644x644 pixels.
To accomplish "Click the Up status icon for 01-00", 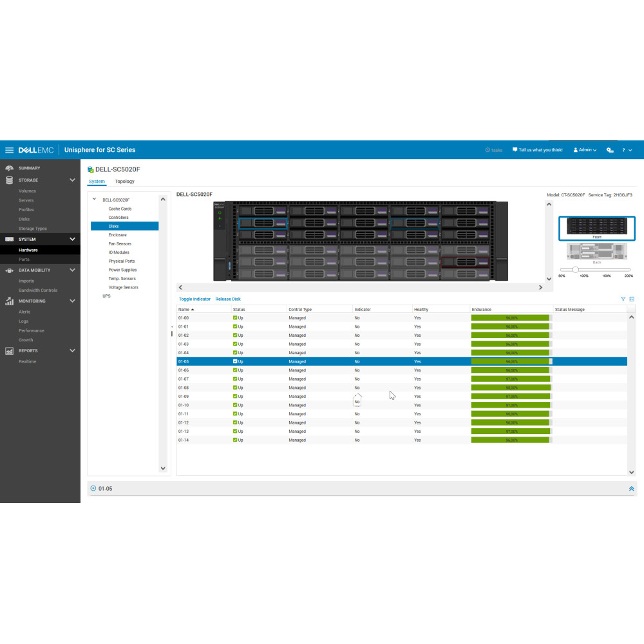I will [235, 317].
